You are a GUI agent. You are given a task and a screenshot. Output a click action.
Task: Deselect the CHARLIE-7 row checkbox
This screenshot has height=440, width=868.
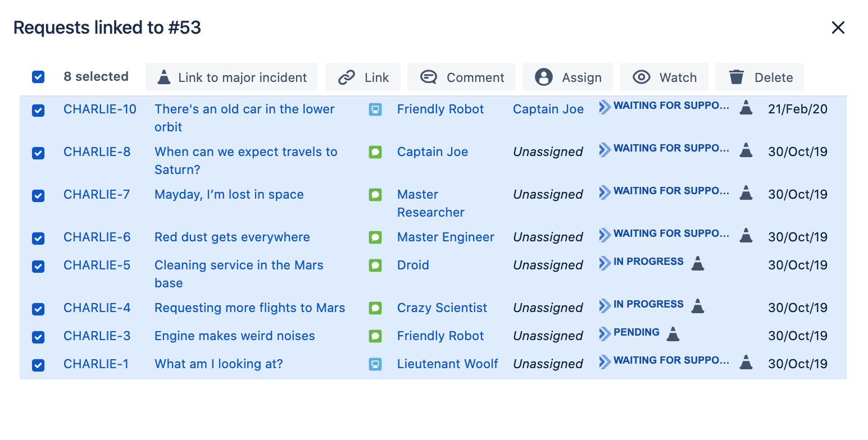[x=38, y=196]
